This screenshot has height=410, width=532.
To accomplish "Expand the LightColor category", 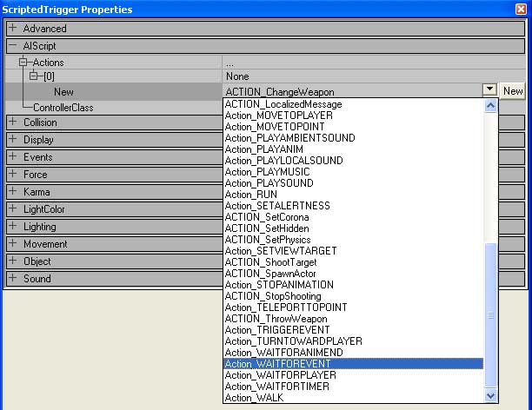I will [x=13, y=209].
